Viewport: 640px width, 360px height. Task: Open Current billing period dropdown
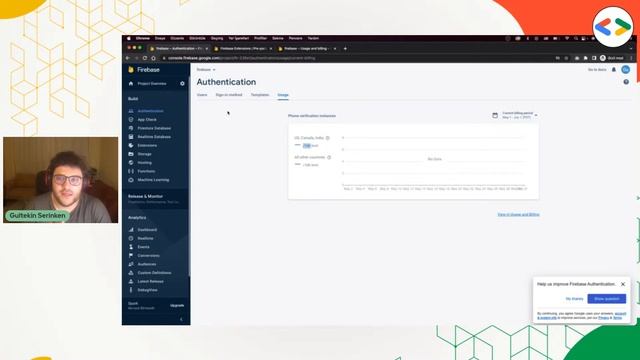coord(520,115)
